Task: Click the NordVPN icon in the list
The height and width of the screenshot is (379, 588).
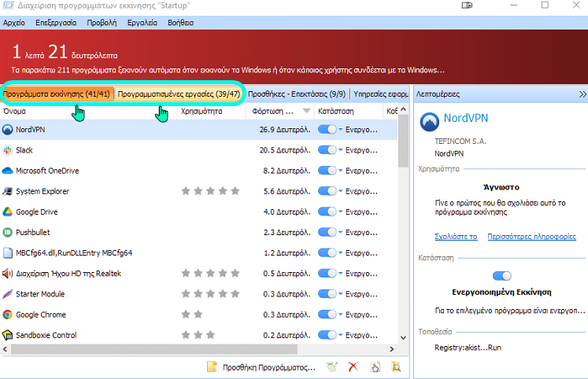Action: pos(8,130)
